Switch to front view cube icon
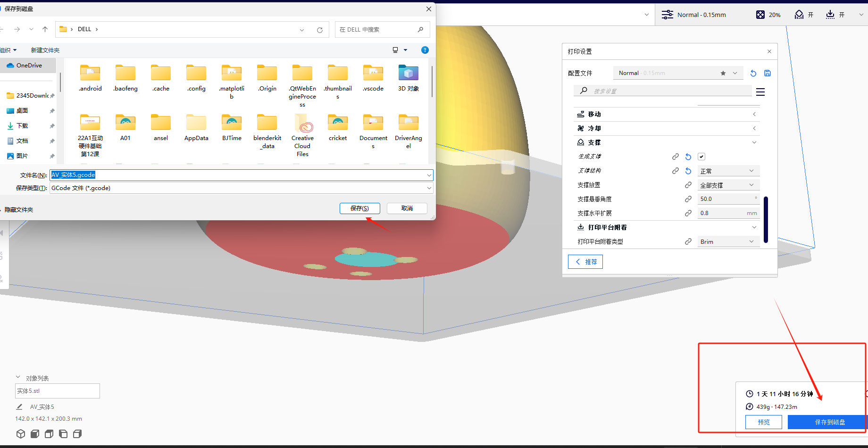This screenshot has height=448, width=868. pos(35,434)
